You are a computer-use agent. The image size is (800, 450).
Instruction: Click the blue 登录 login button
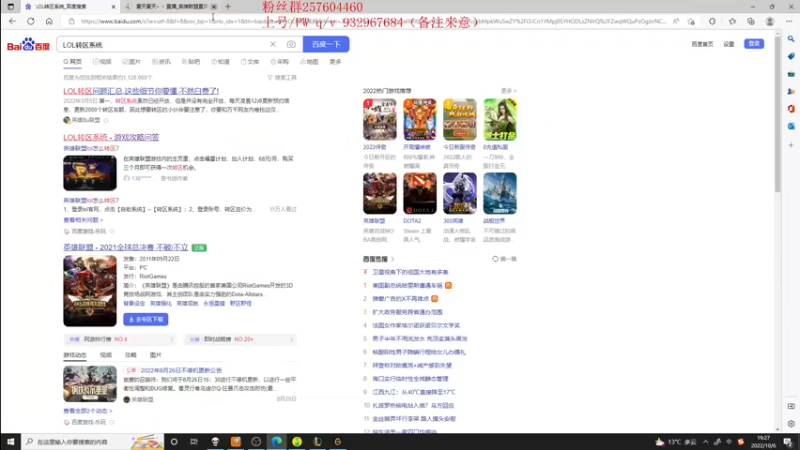click(x=754, y=44)
